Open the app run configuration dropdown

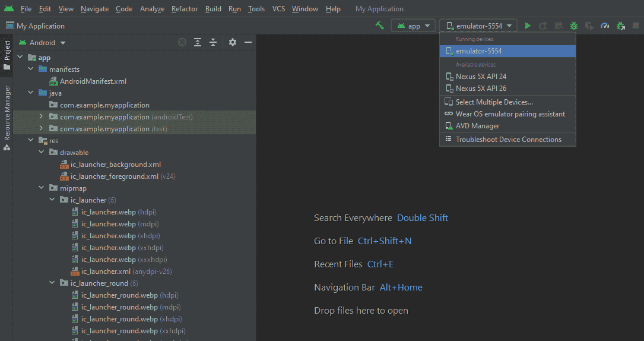pos(413,26)
